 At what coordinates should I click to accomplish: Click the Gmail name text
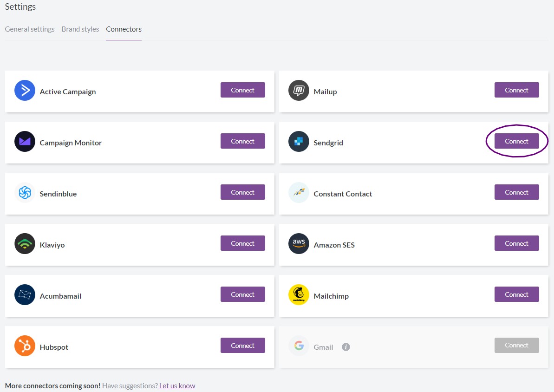323,347
